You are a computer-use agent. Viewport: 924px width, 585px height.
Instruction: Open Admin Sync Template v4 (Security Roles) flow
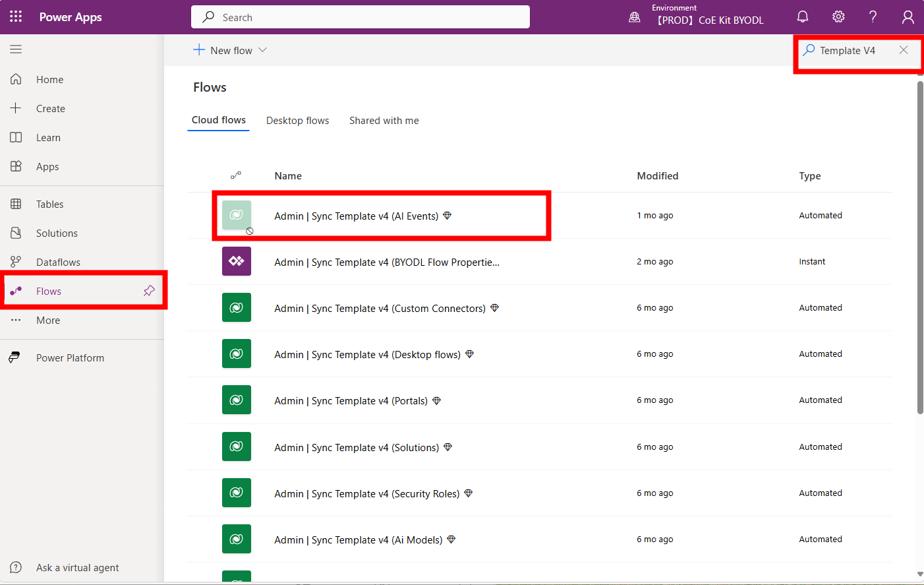[x=366, y=493]
